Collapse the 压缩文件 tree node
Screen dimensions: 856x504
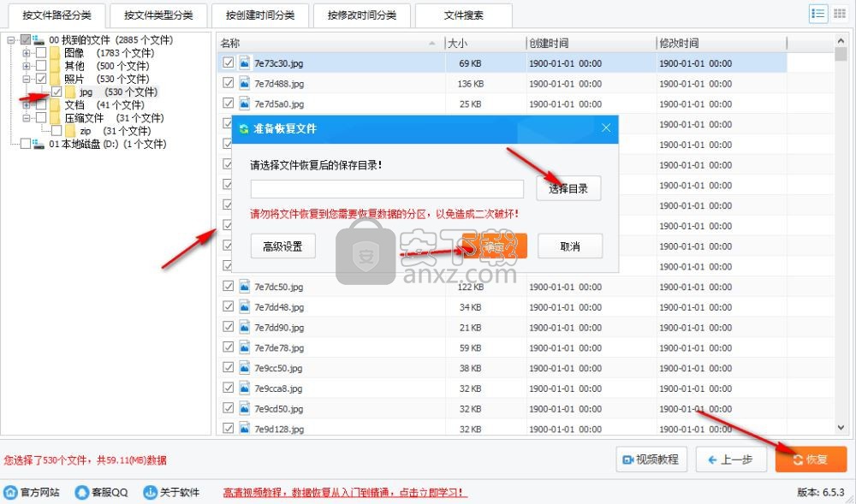click(x=27, y=118)
